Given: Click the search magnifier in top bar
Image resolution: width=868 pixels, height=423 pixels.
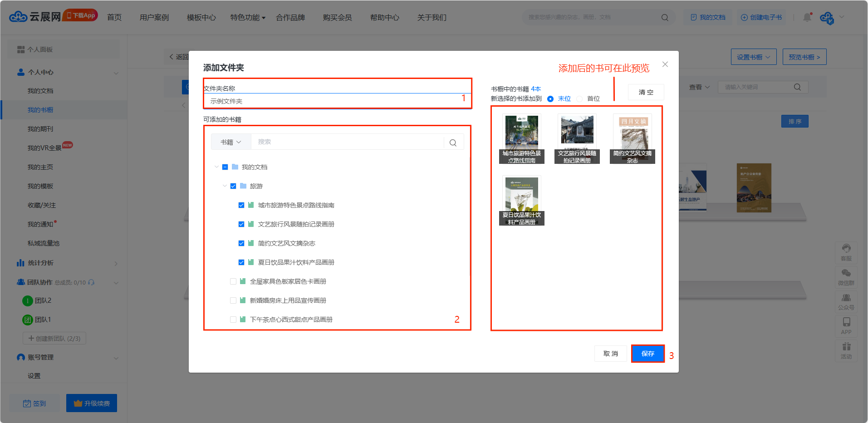Looking at the screenshot, I should coord(665,17).
